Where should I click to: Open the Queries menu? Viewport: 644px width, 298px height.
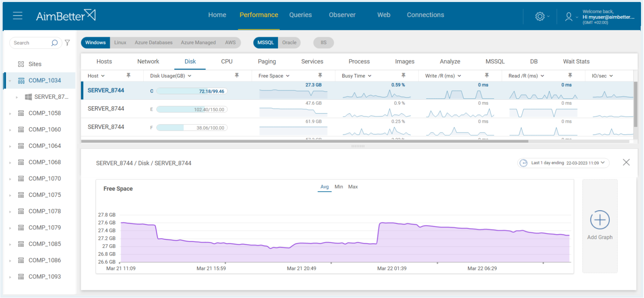(x=300, y=15)
